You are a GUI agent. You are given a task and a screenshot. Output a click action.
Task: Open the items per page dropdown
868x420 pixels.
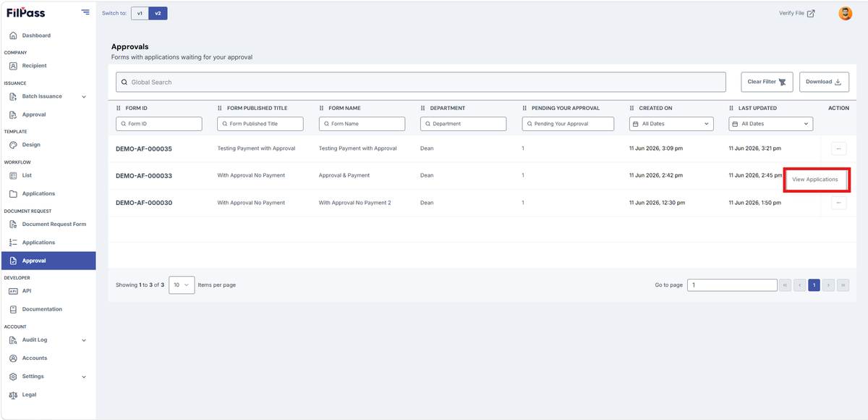182,285
